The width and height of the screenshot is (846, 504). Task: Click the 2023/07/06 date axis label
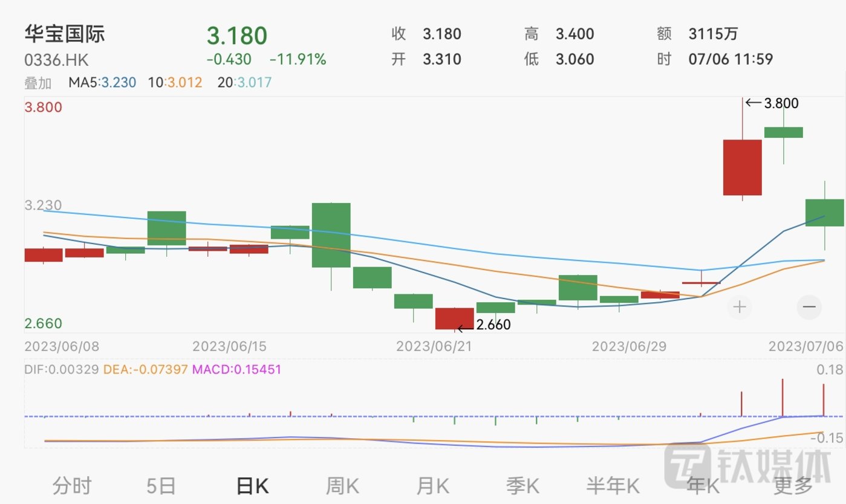pyautogui.click(x=805, y=346)
